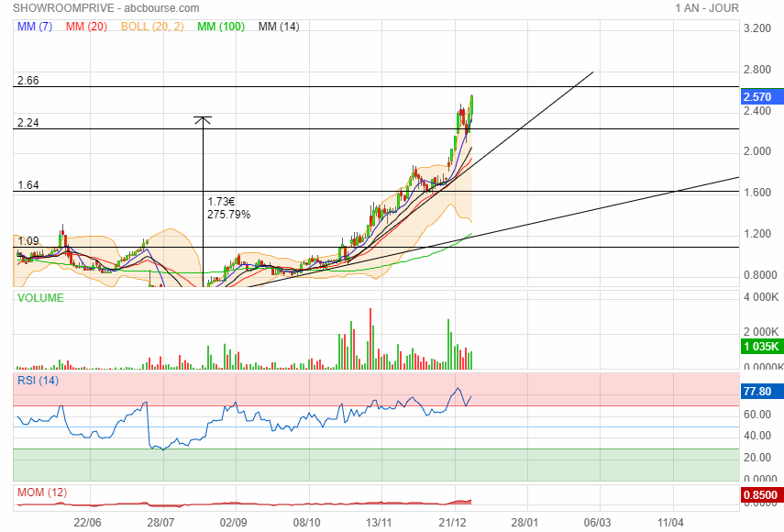Screen dimensions: 784x532
Task: Click the RSI value badge 77.80
Action: pyautogui.click(x=762, y=391)
